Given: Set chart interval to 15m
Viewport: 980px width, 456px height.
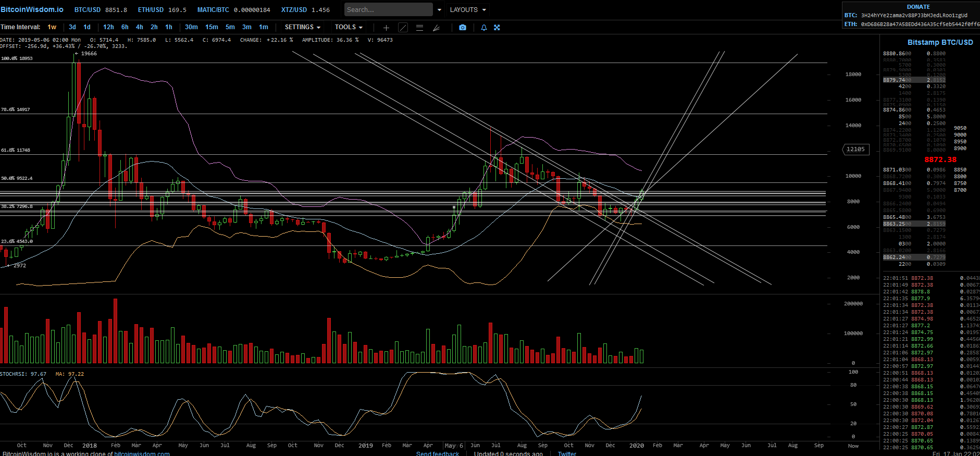Looking at the screenshot, I should 212,27.
